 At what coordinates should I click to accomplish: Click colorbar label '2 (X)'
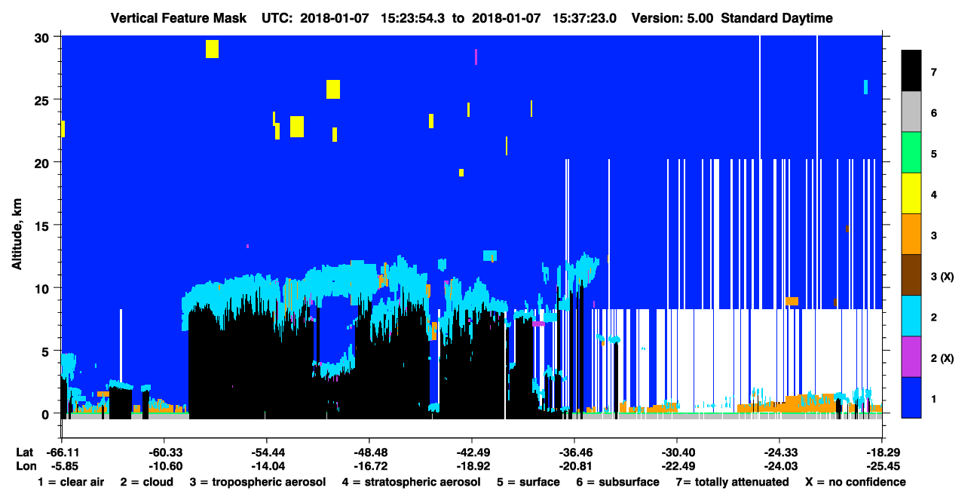942,357
